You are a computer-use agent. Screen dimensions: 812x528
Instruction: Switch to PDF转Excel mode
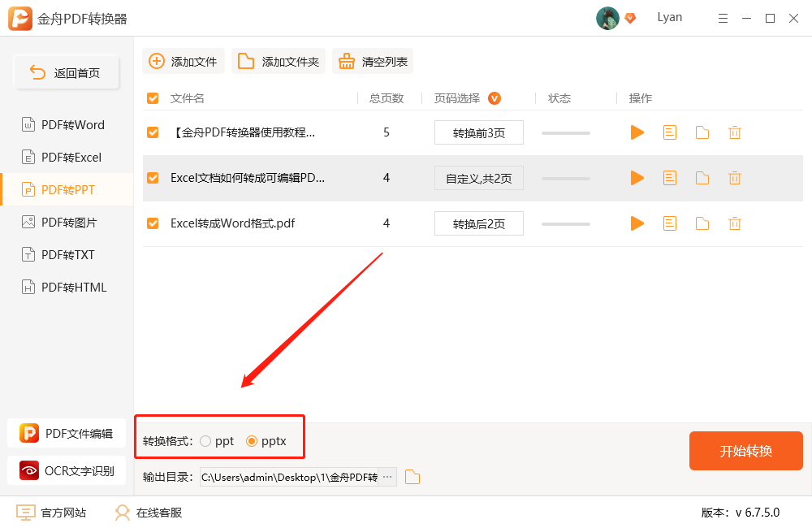(x=67, y=158)
